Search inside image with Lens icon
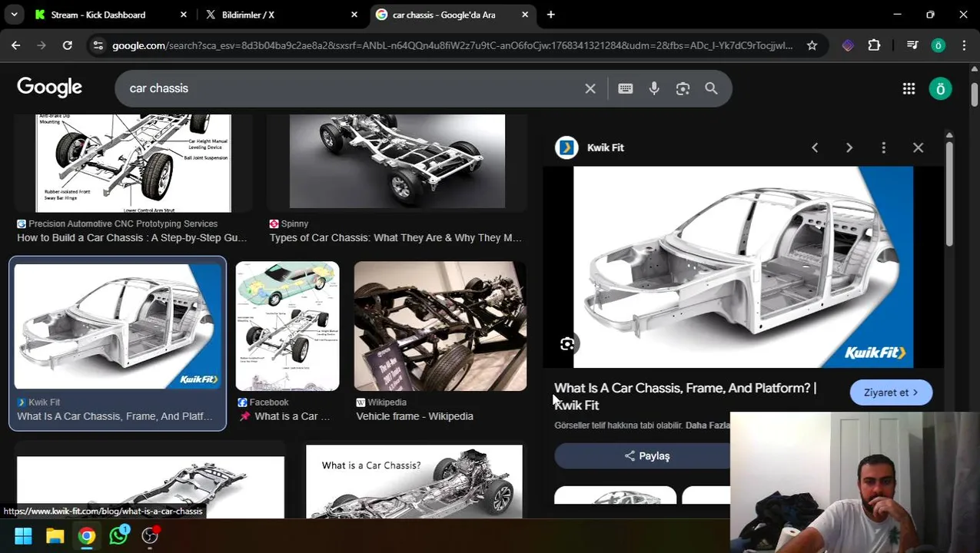 point(567,344)
